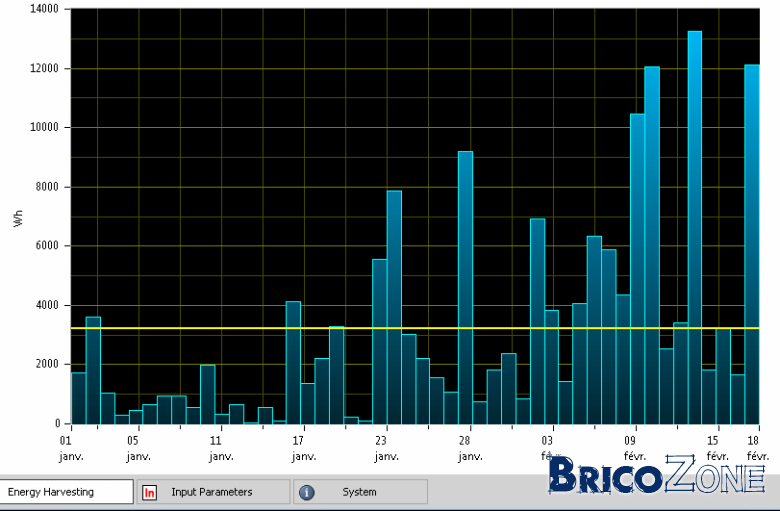Click the red "In" icon
780x511 pixels.
point(149,493)
